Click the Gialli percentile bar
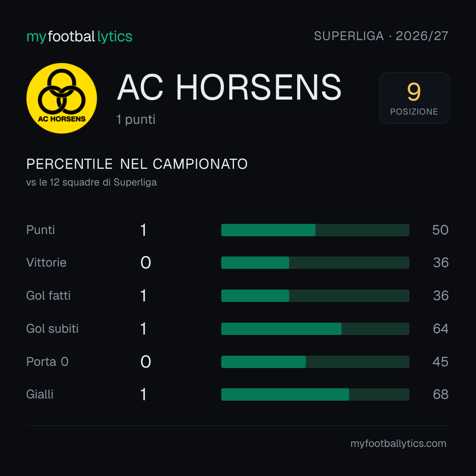Image resolution: width=476 pixels, height=476 pixels. [315, 394]
